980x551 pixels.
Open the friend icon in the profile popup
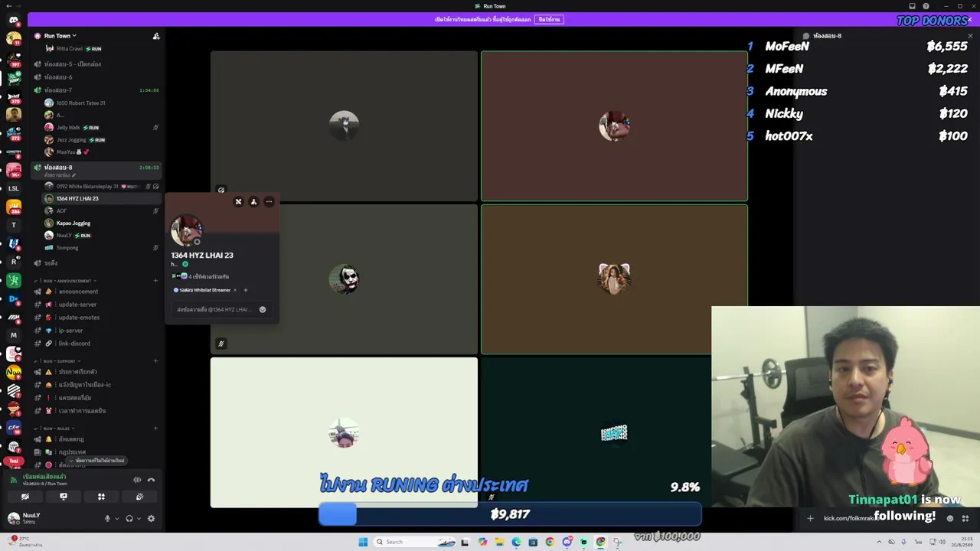coord(253,202)
